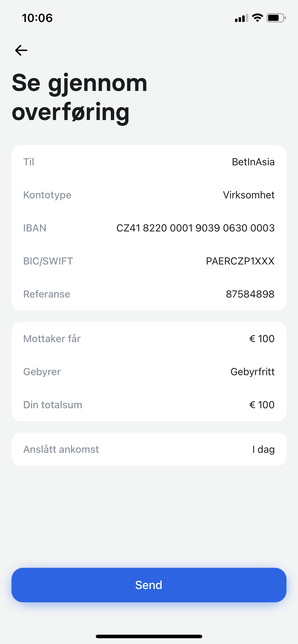Screen dimensions: 298x644
Task: Tap the BIC/SWIFT code PAERCZP1XXX
Action: 240,261
